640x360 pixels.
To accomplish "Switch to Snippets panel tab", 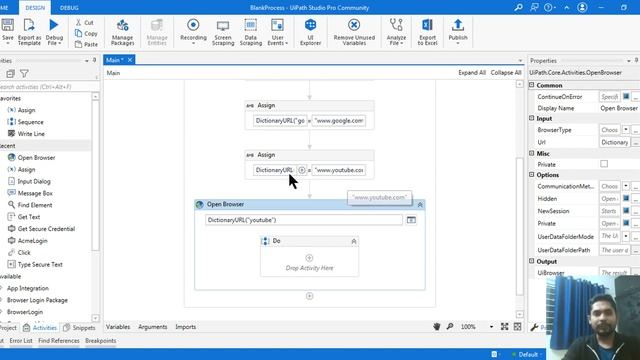I will click(x=80, y=327).
